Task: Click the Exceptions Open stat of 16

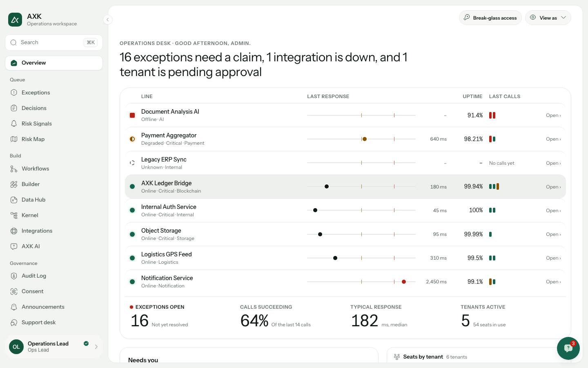Action: (139, 321)
